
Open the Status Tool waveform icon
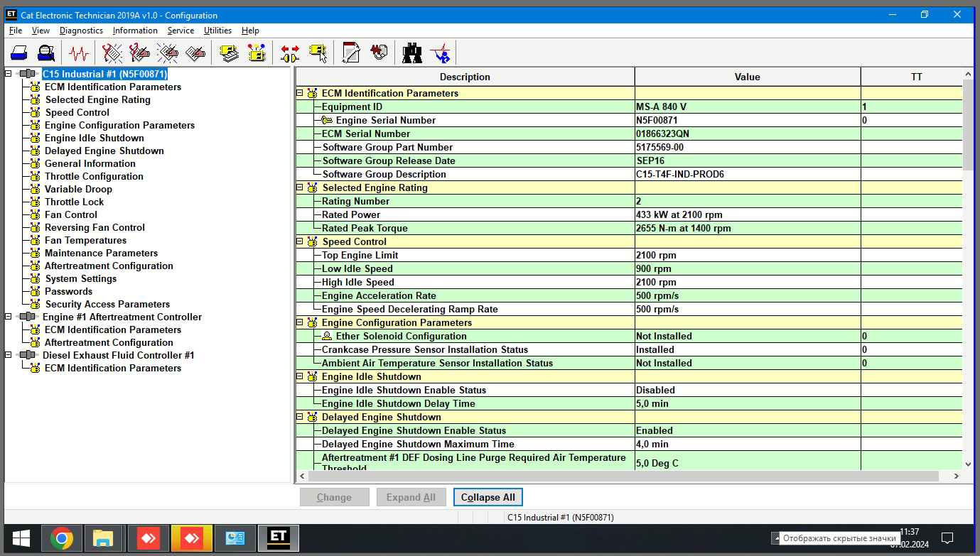(x=79, y=53)
